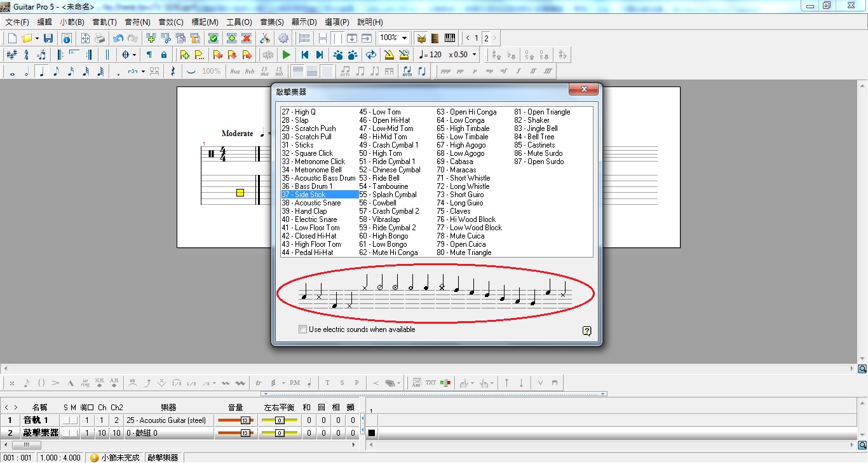868x463 pixels.
Task: Select the quarter note duration
Action: pos(42,72)
